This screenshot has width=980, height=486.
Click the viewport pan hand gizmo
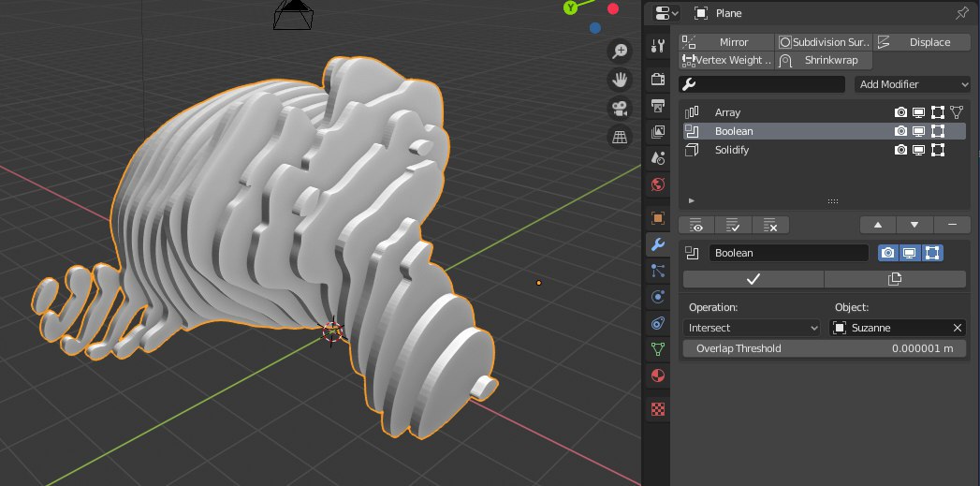620,80
